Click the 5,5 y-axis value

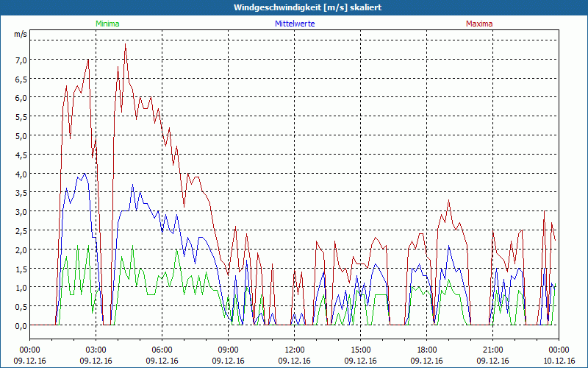(x=21, y=117)
